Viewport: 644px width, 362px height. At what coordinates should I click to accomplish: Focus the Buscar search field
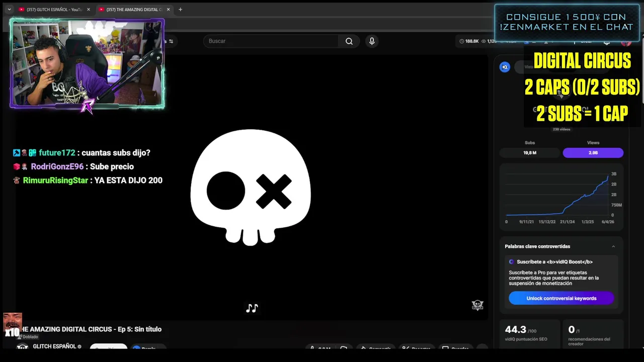click(272, 41)
